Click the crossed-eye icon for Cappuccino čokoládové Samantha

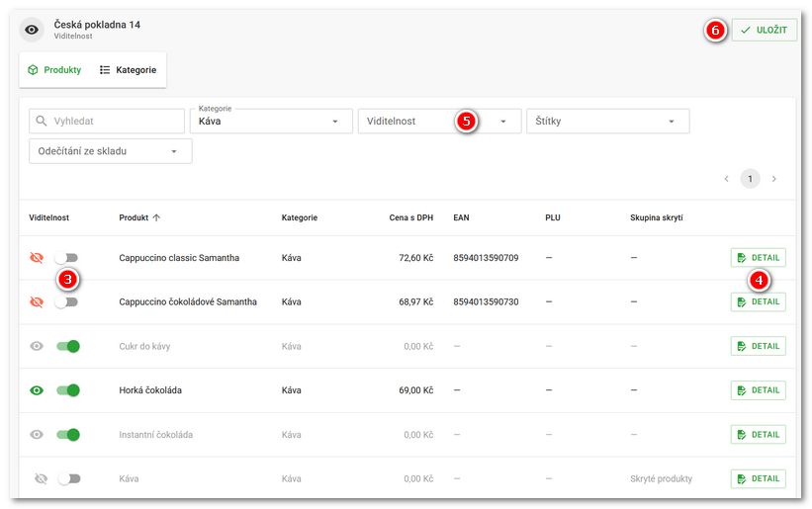pos(37,301)
